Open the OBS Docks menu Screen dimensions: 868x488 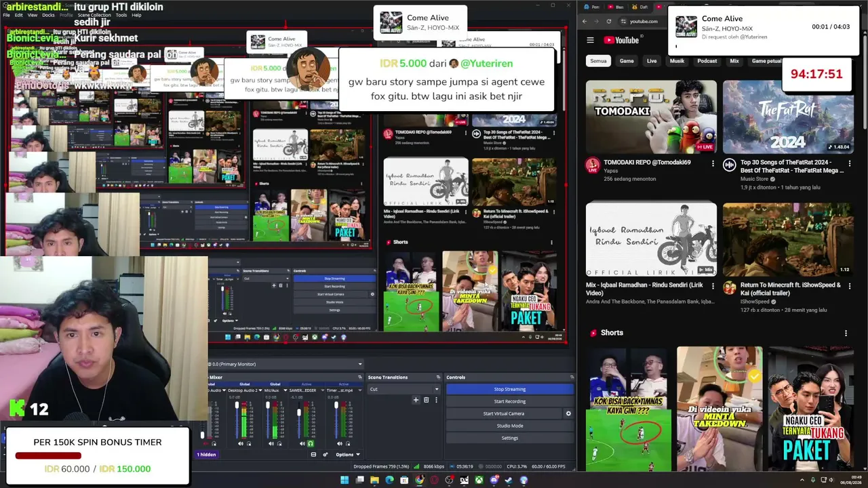tap(48, 15)
